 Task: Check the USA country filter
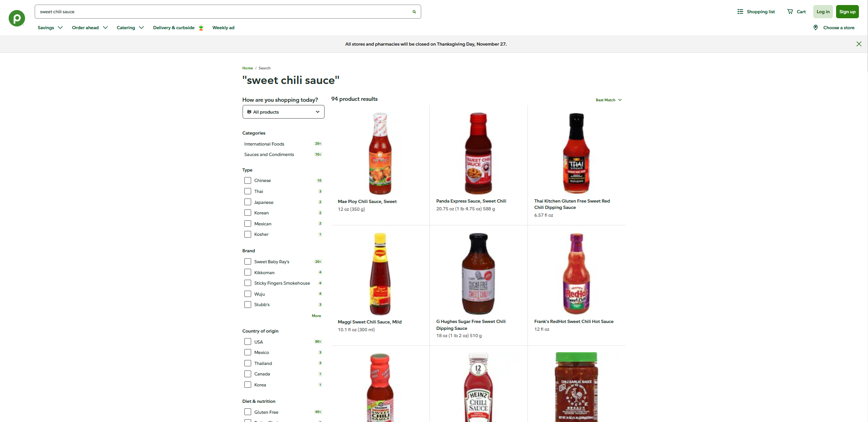coord(248,342)
